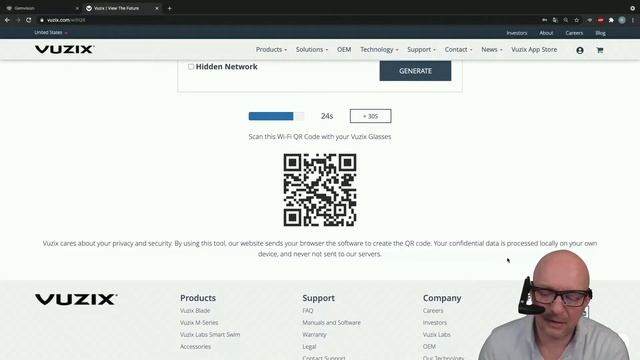Open the Chrome three-dot menu
The height and width of the screenshot is (360, 640).
tap(633, 20)
